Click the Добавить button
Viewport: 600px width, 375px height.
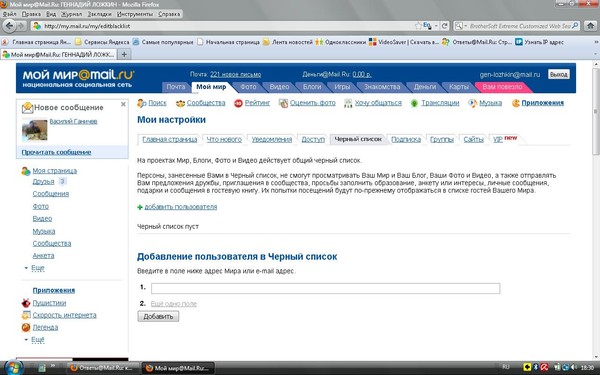(158, 316)
